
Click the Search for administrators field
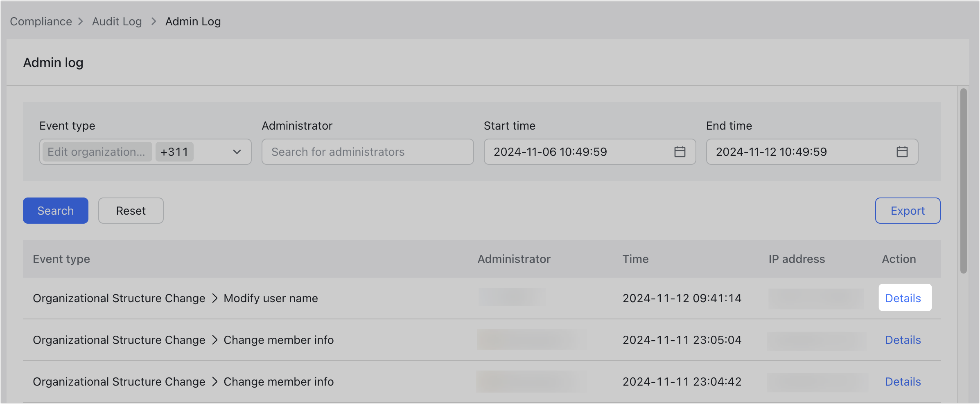pos(367,152)
